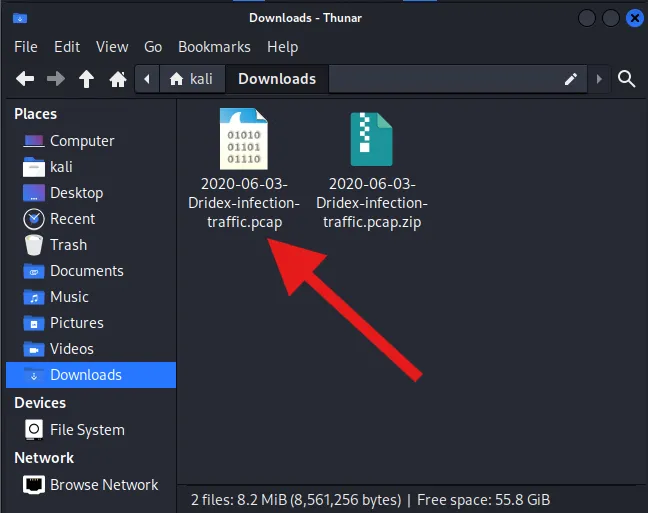The image size is (648, 513).
Task: Click the File System drive icon
Action: click(34, 429)
